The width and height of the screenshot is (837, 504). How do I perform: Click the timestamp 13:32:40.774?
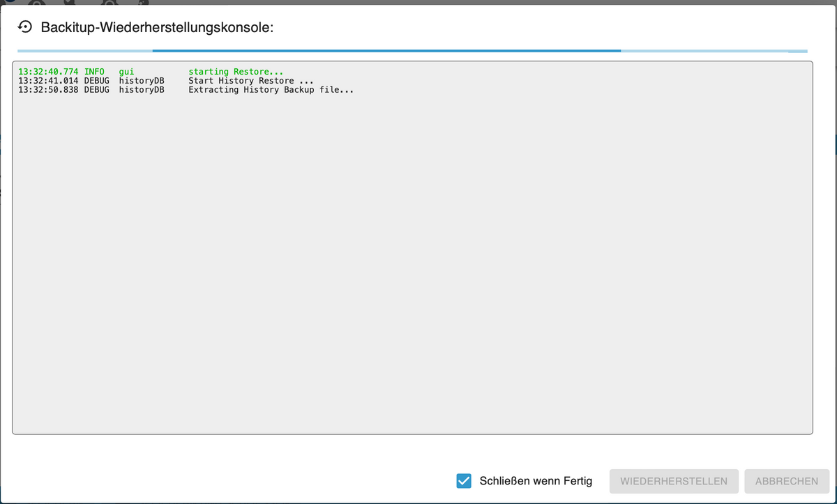pos(49,72)
